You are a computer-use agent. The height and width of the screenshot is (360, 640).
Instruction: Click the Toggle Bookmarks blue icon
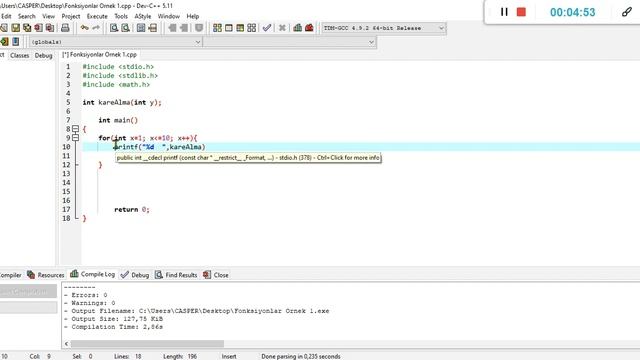pyautogui.click(x=16, y=42)
